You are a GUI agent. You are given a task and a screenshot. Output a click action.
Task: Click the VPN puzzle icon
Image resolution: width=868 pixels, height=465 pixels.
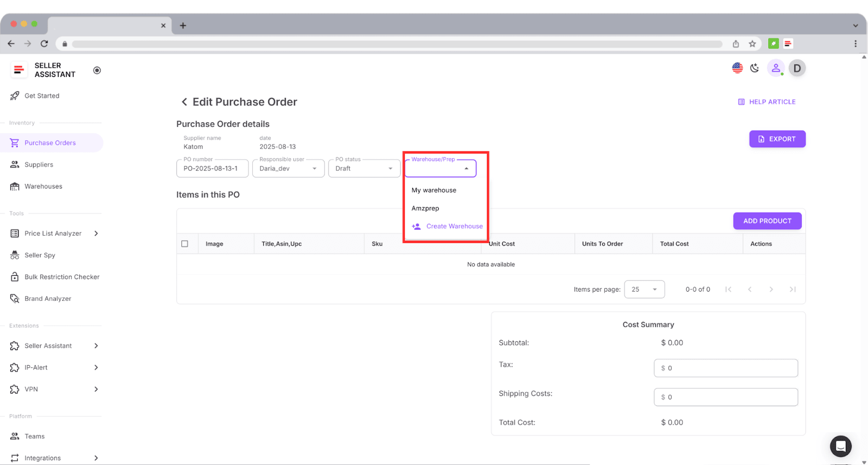pyautogui.click(x=15, y=389)
